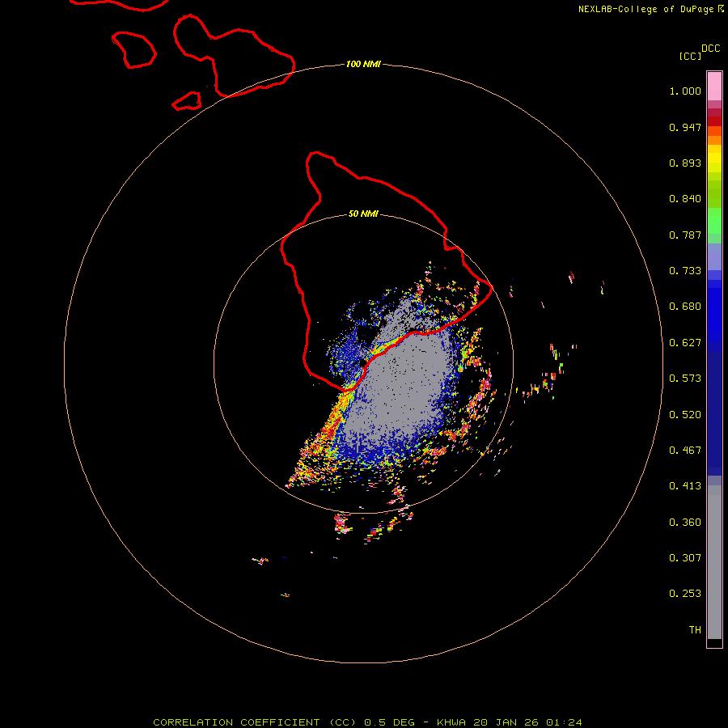
Task: Click the 0.840 color scale value
Action: (x=685, y=199)
